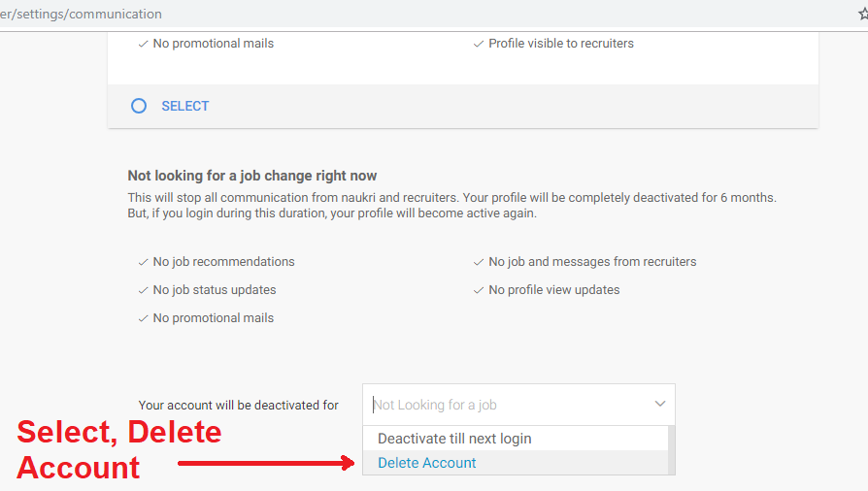The width and height of the screenshot is (868, 491).
Task: Choose 'Delete Account' from dropdown list
Action: click(427, 463)
